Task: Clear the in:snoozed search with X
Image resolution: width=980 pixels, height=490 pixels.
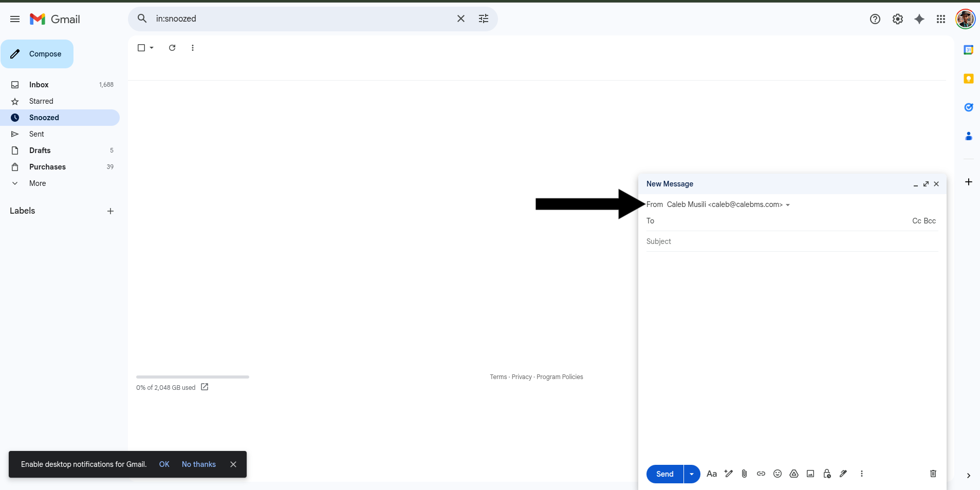Action: click(x=461, y=18)
